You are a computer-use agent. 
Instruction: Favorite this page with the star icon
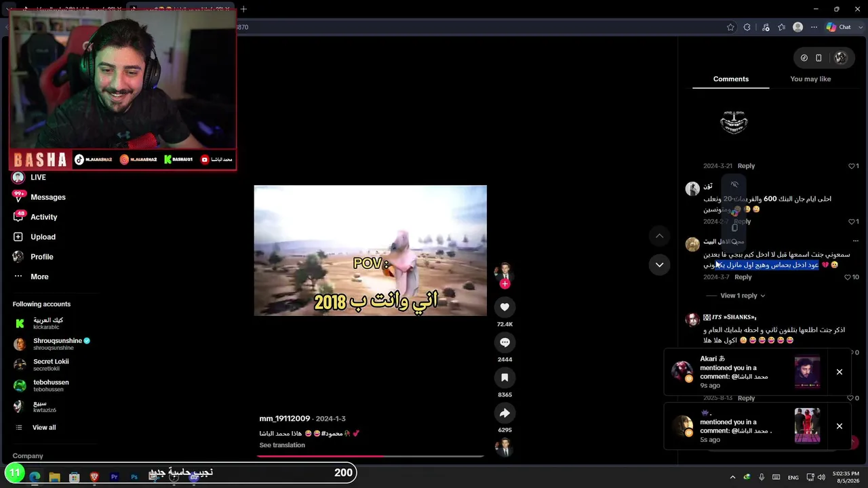coord(730,27)
